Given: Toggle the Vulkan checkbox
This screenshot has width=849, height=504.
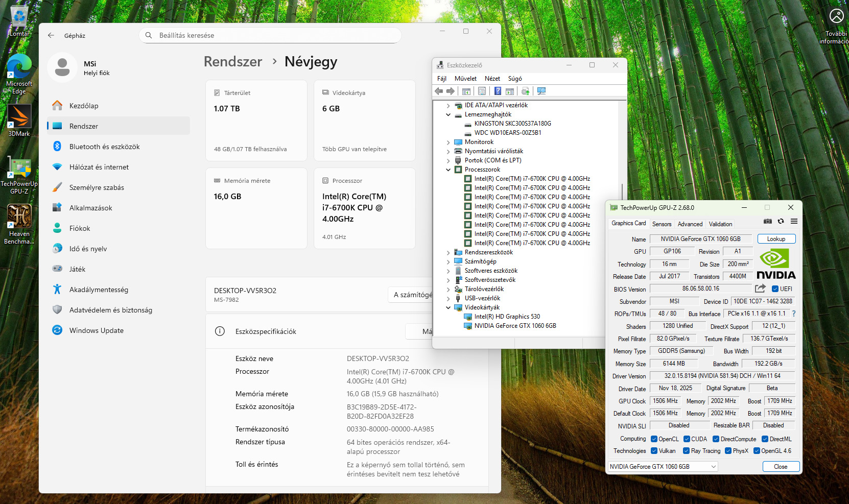Looking at the screenshot, I should coord(654,451).
